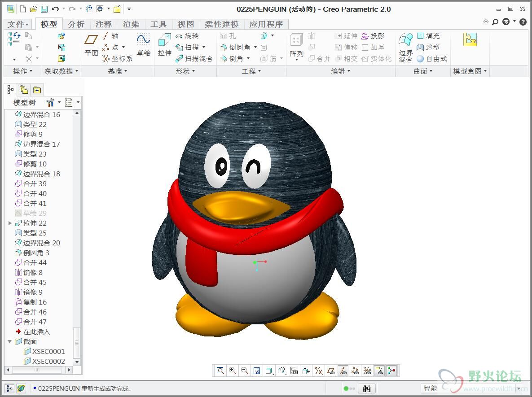The height and width of the screenshot is (397, 532).
Task: Switch to the 柔性建模 (Flexible Modeling) tab
Action: [221, 24]
